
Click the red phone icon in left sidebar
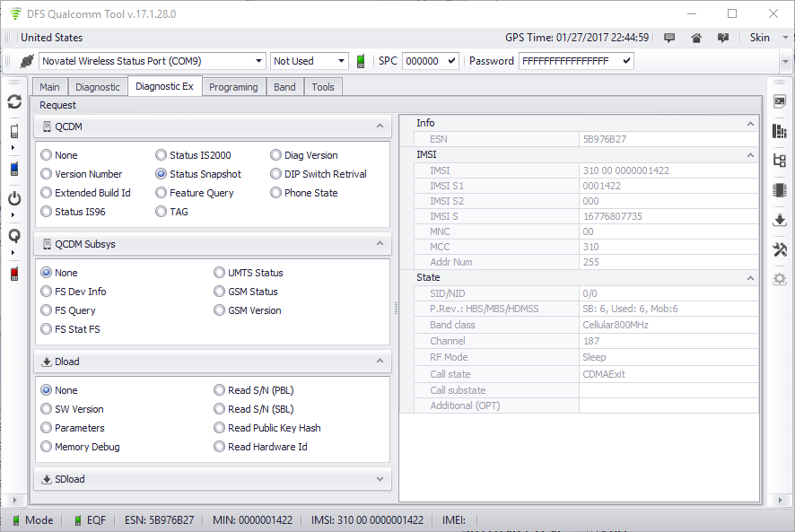[14, 274]
